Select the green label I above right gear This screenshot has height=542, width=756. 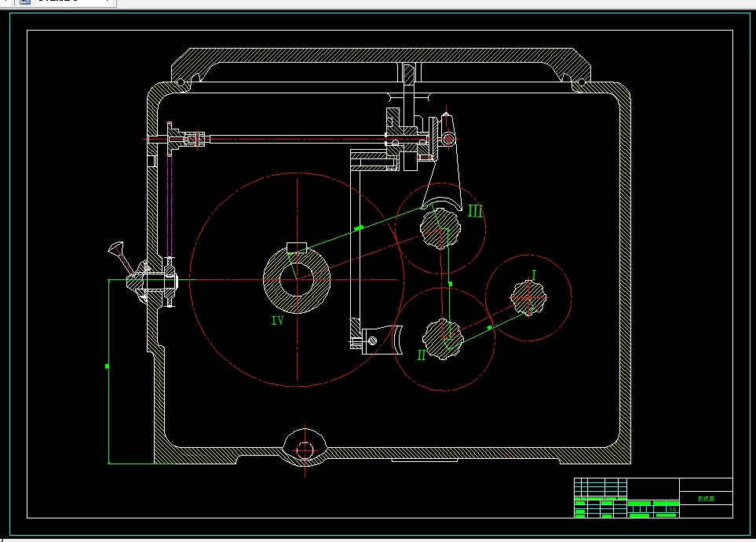pyautogui.click(x=534, y=275)
